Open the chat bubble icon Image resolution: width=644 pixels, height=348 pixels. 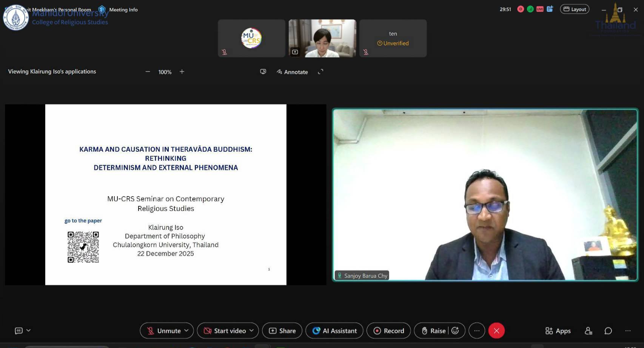(x=608, y=331)
